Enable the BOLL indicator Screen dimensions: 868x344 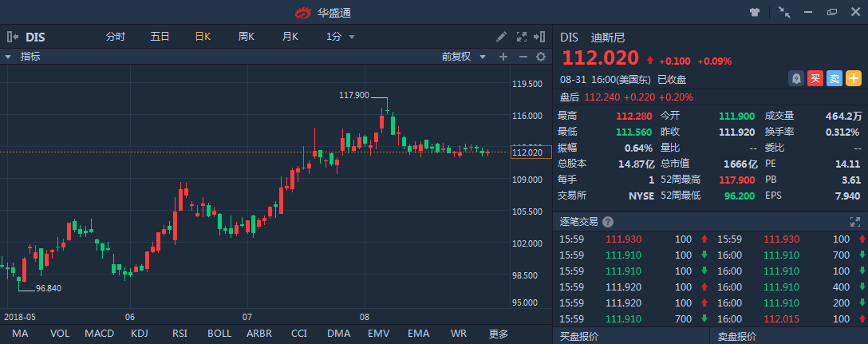219,334
